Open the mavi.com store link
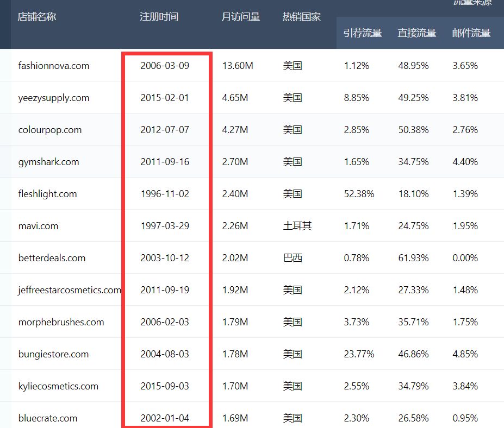The width and height of the screenshot is (504, 428). (38, 226)
